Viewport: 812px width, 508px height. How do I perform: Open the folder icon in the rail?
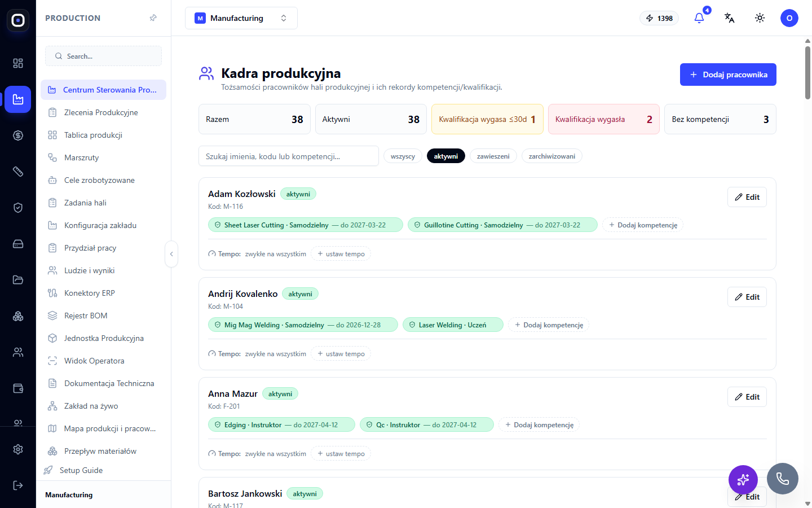pyautogui.click(x=18, y=280)
